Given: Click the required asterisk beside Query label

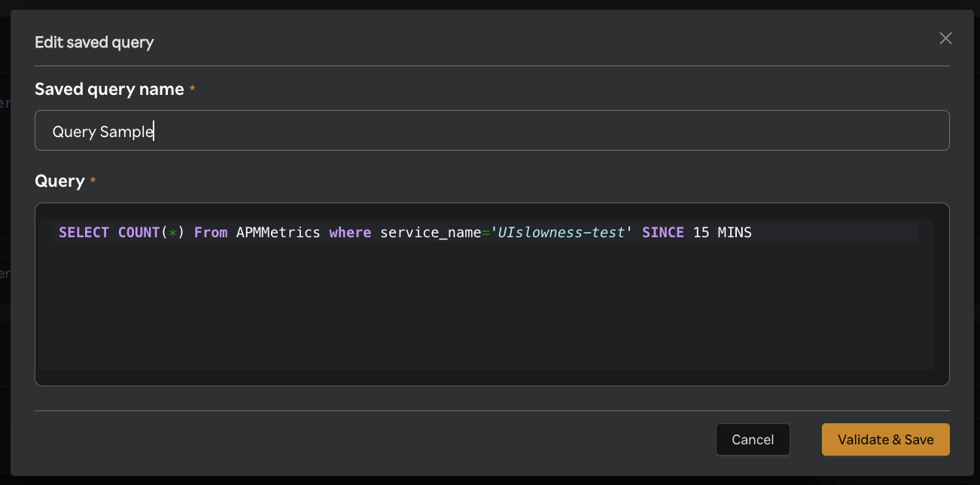Looking at the screenshot, I should 93,181.
